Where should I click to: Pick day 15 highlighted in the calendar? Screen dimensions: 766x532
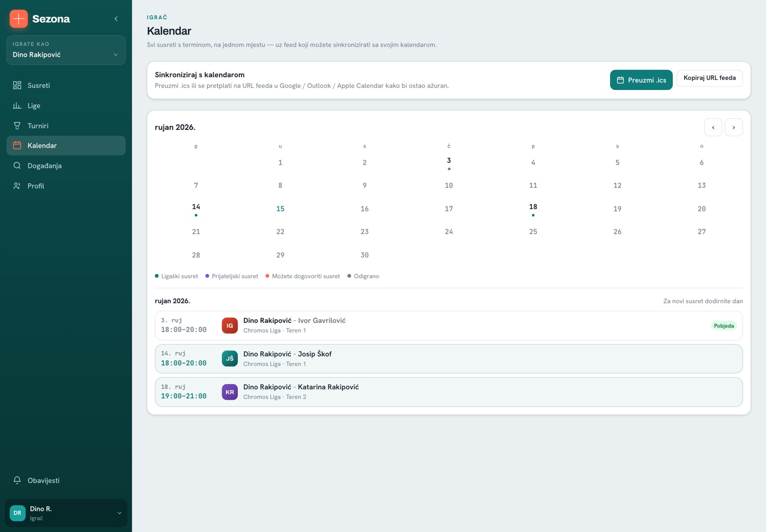click(280, 209)
